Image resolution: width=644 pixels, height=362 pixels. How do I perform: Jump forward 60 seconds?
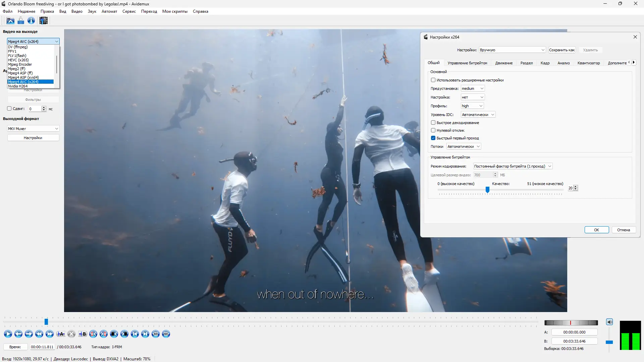pyautogui.click(x=166, y=334)
